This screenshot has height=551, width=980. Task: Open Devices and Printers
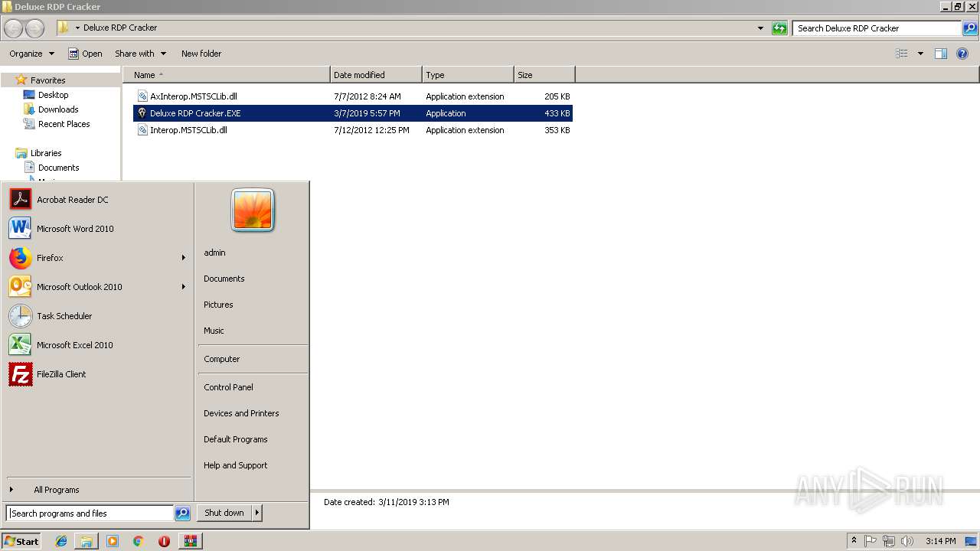(x=241, y=413)
